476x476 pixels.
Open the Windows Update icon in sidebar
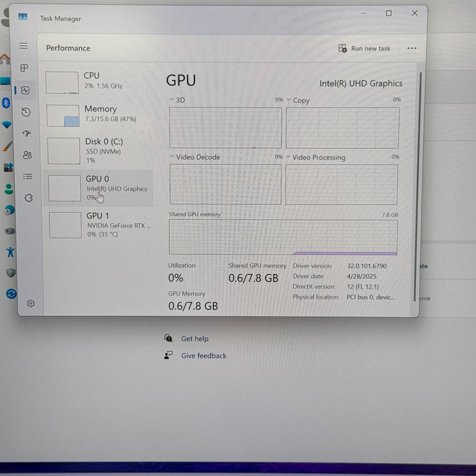pyautogui.click(x=11, y=294)
